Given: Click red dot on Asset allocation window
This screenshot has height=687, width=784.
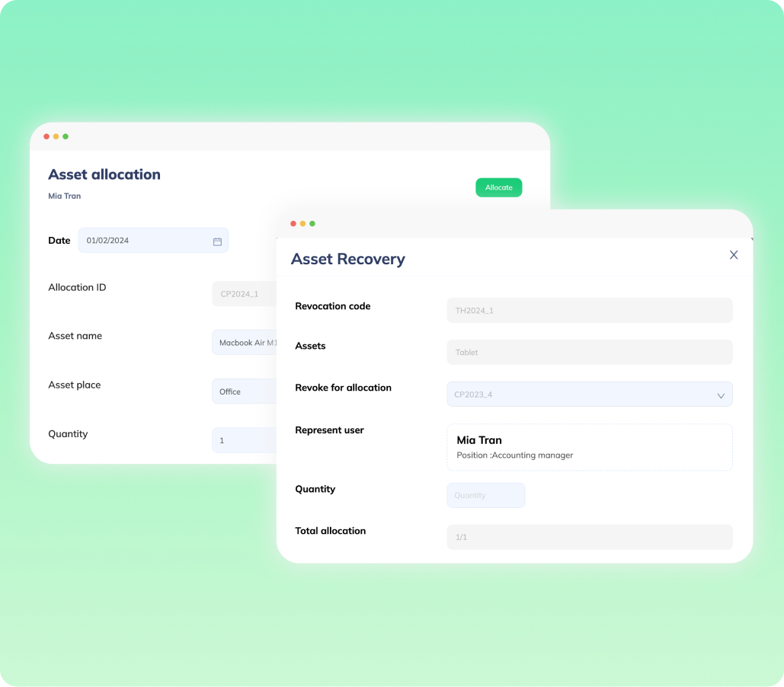Looking at the screenshot, I should point(46,136).
